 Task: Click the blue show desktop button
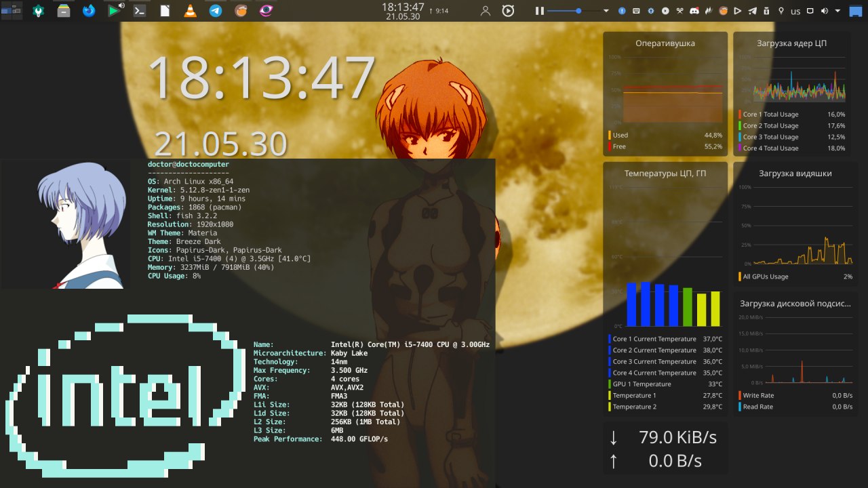[x=856, y=11]
